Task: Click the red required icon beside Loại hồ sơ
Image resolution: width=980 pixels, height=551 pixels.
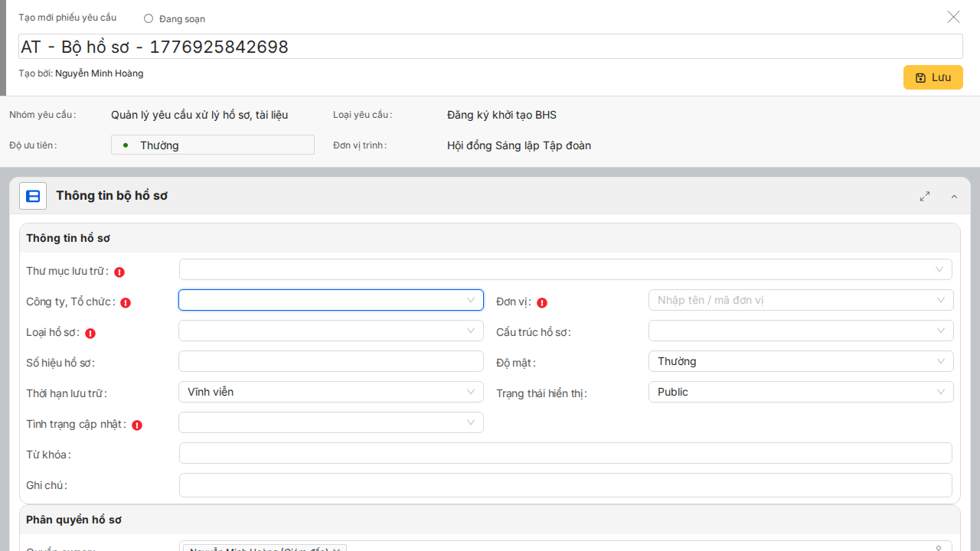Action: coord(90,333)
